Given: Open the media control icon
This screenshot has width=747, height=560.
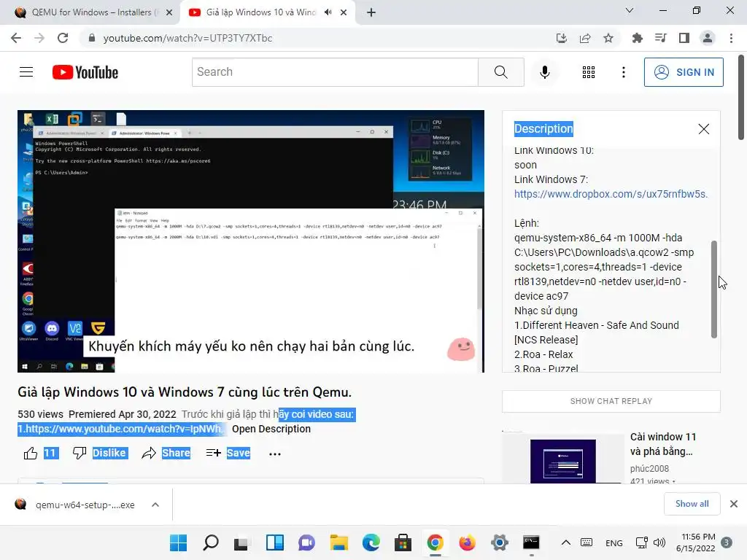Looking at the screenshot, I should click(x=660, y=38).
